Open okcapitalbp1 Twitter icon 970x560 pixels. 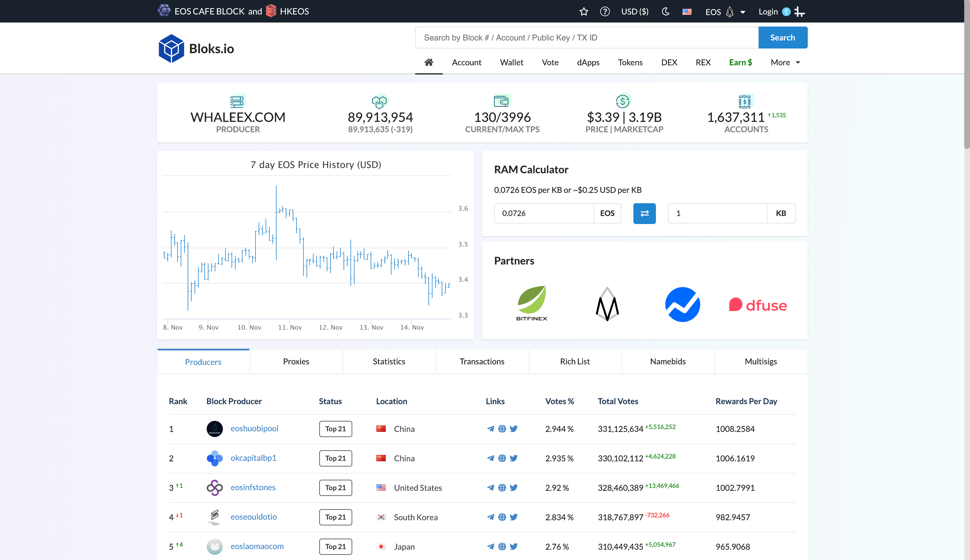(514, 458)
